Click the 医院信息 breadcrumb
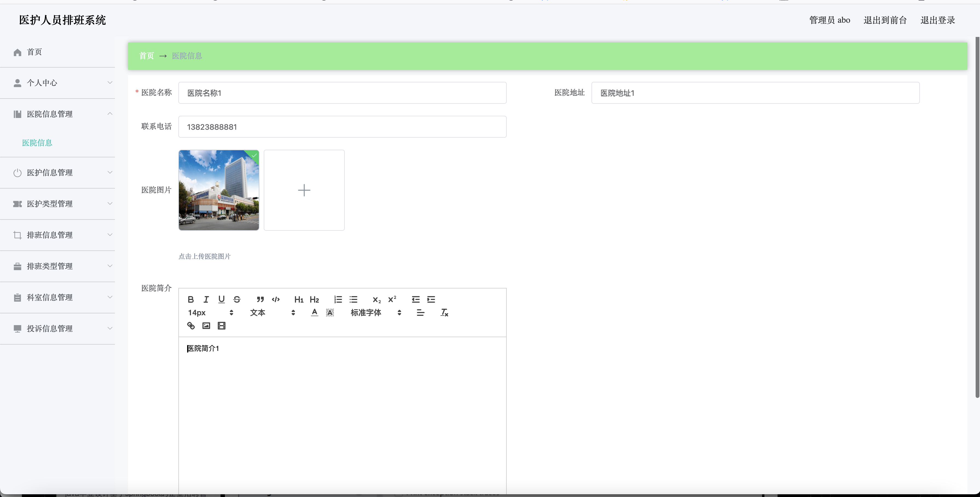Screen dimensions: 980x497 187,56
